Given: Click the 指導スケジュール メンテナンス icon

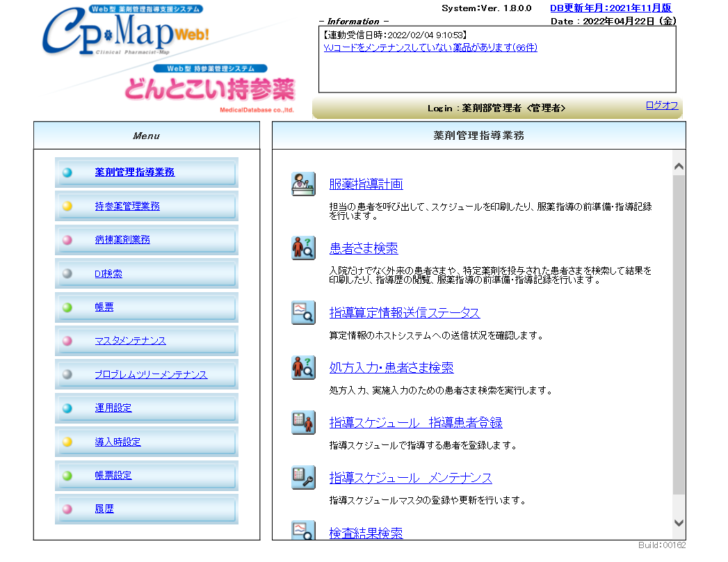Looking at the screenshot, I should 303,477.
